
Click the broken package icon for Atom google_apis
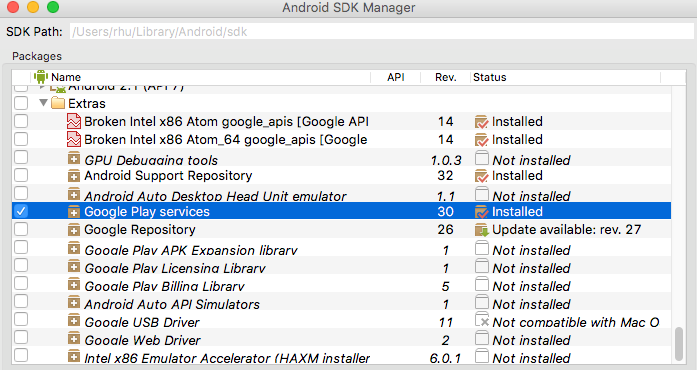(74, 121)
